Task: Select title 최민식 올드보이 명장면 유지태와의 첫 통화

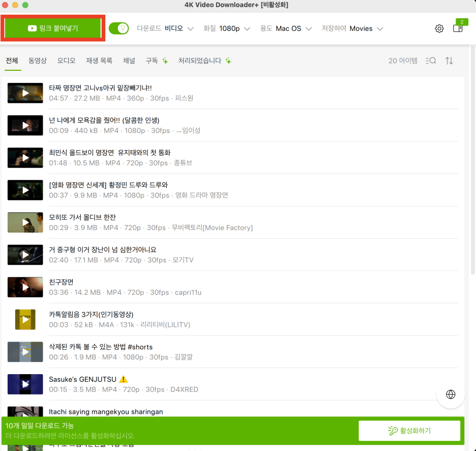Action: point(110,153)
